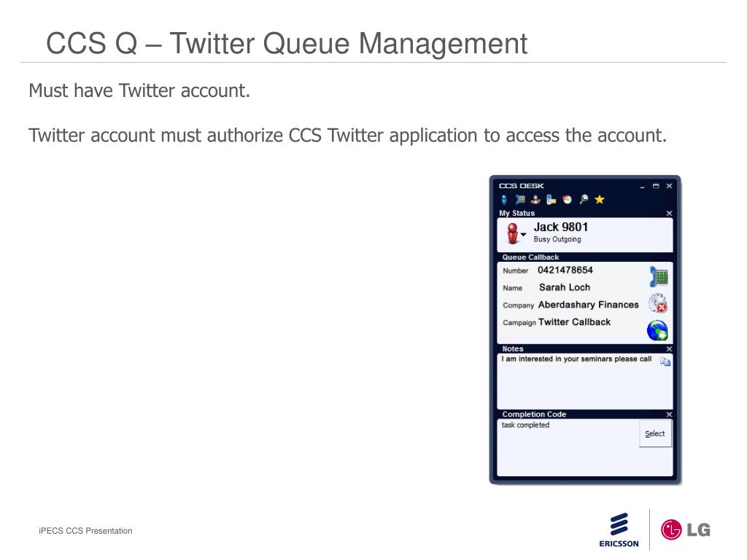Viewport: 747px width, 560px height.
Task: Open the red pie chart toolbar icon
Action: 567,200
